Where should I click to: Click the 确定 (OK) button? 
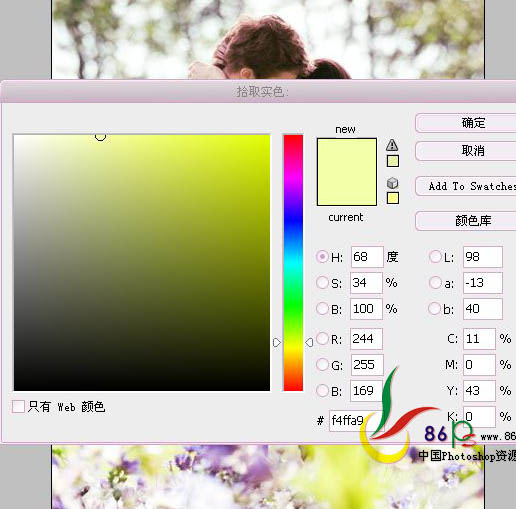tap(466, 123)
